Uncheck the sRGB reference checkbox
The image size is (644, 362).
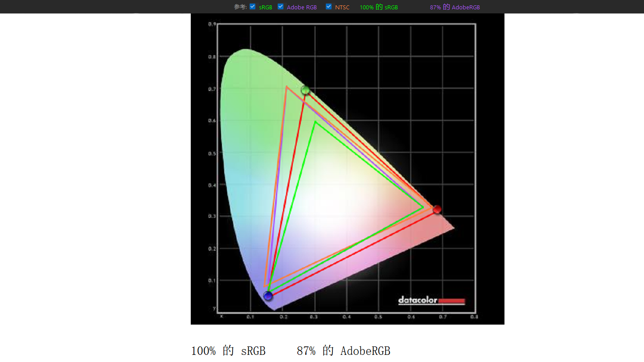coord(253,7)
